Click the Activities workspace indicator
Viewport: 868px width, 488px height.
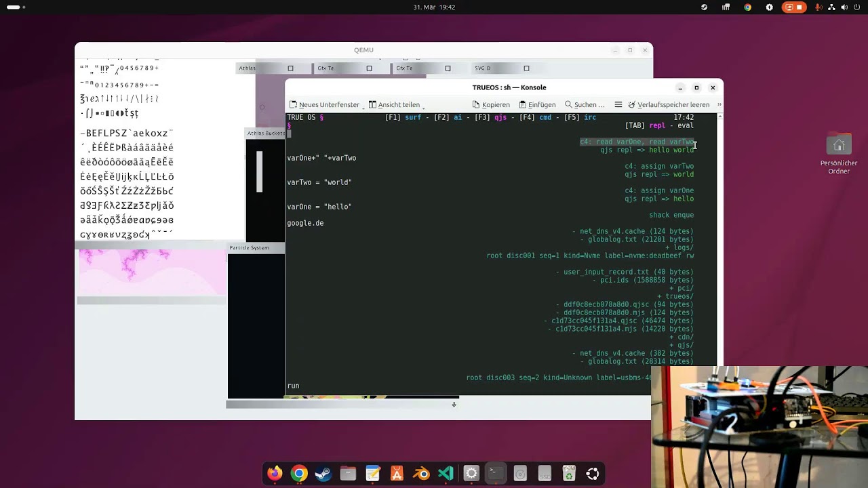[16, 7]
